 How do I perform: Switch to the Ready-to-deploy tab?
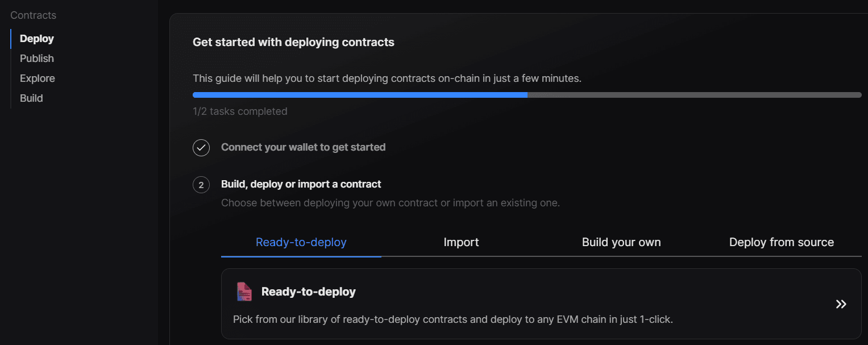[x=301, y=242]
